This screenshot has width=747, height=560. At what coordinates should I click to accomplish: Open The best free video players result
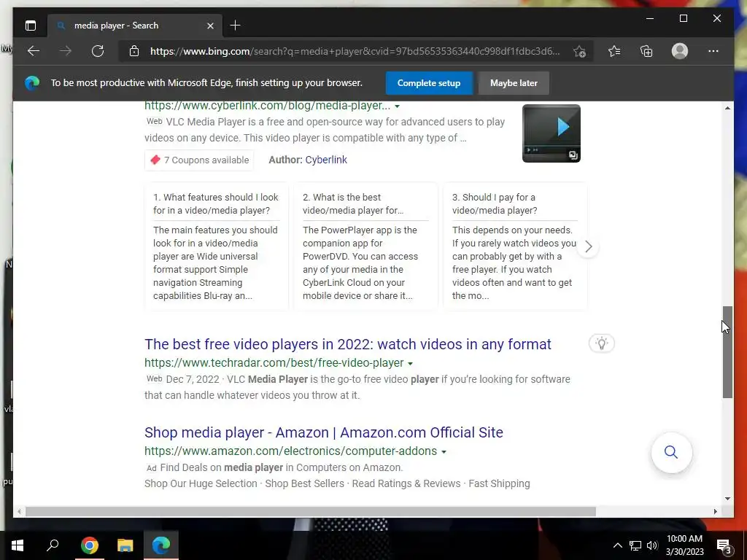[348, 344]
